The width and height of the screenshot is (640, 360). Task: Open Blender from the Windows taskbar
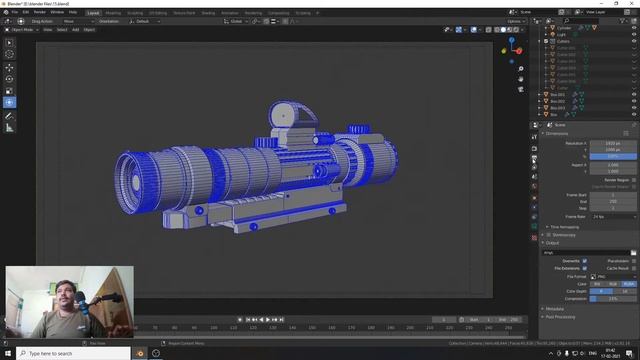click(x=140, y=353)
